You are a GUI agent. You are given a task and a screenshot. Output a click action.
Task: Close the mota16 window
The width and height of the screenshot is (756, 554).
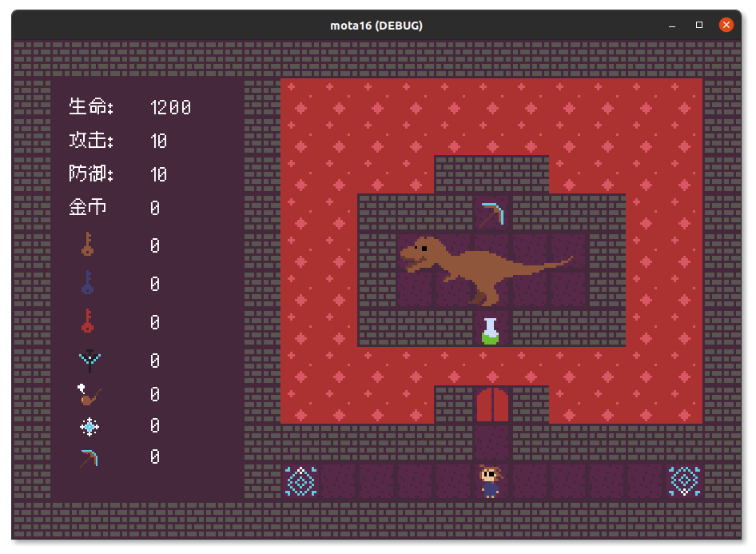726,25
